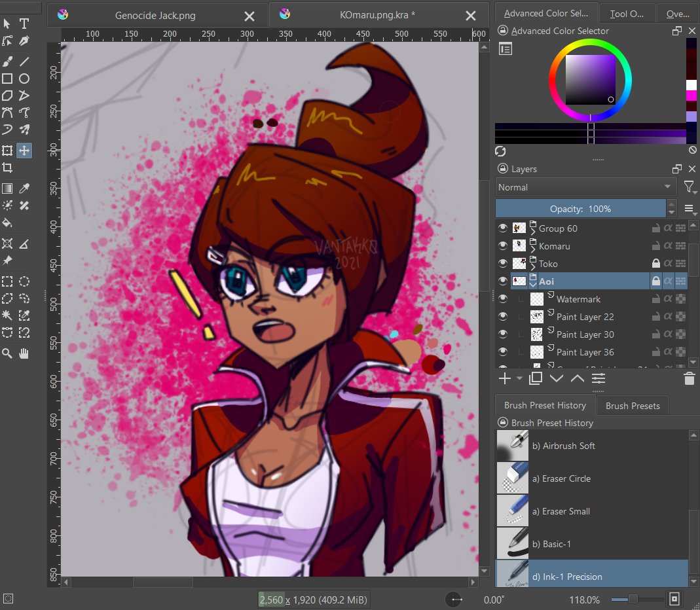The width and height of the screenshot is (700, 610).
Task: Expand the Group 60 layer group
Action: [x=532, y=231]
